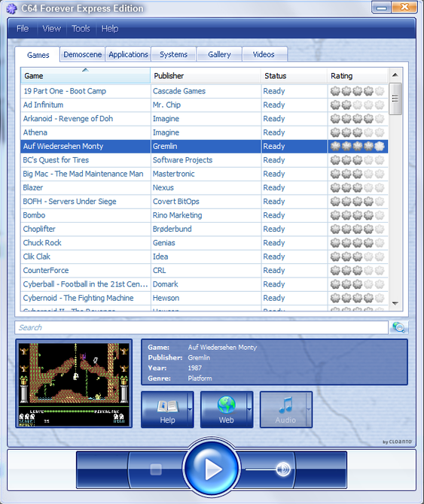Click the rating stars for Auf Wiedersehen Monty

(358, 146)
